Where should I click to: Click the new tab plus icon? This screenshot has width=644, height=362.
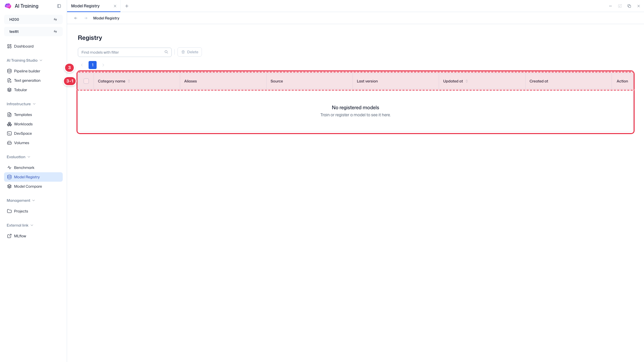127,6
